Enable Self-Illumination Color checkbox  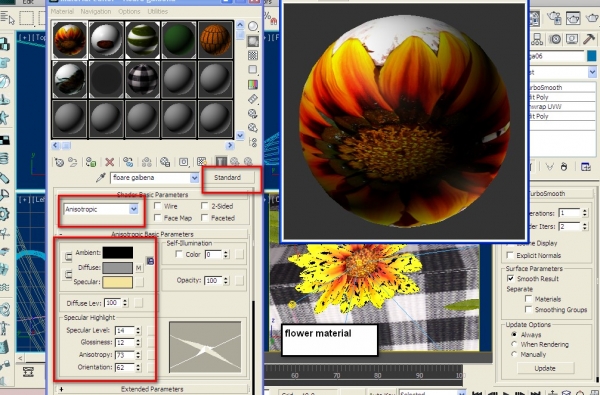pyautogui.click(x=179, y=254)
